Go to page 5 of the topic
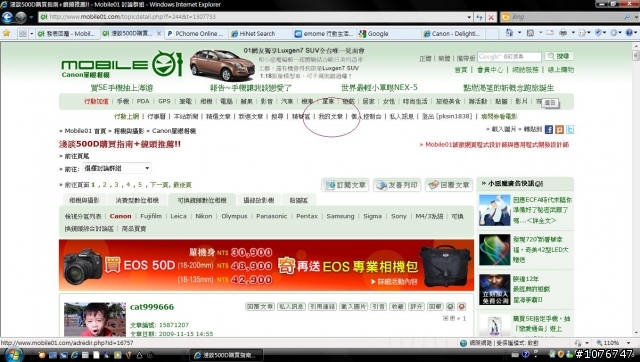 pyautogui.click(x=140, y=185)
